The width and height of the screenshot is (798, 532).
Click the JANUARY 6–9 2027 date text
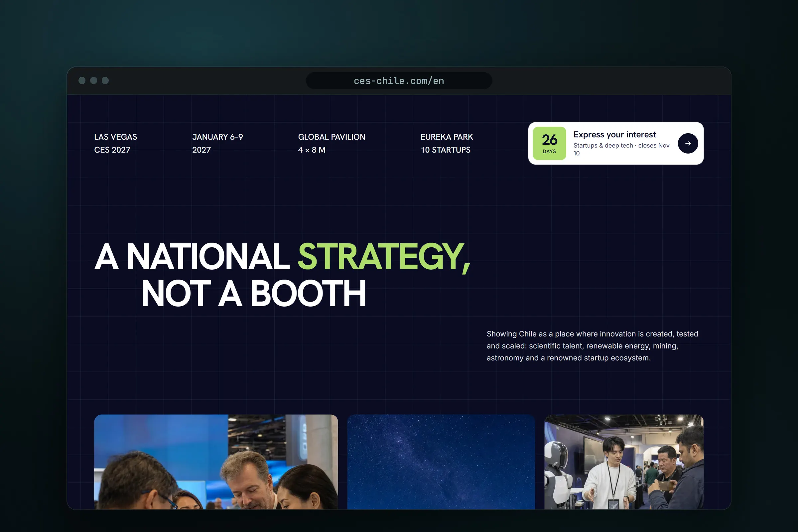[217, 143]
